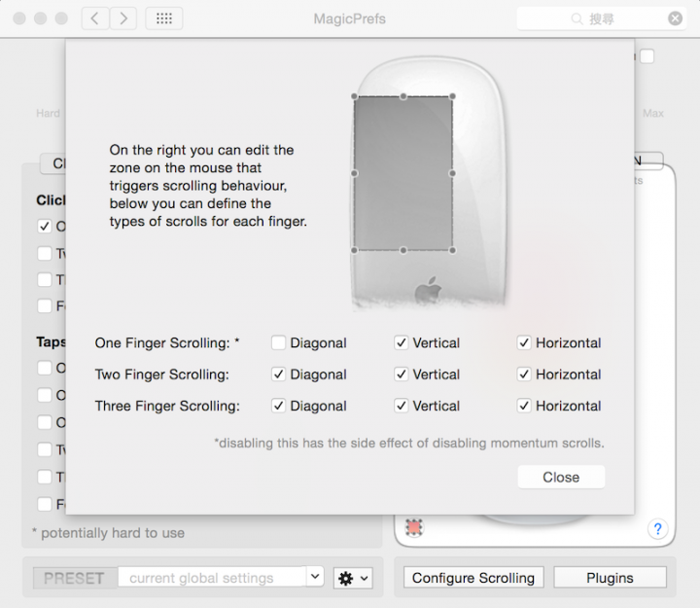
Task: Uncheck Horizontal for Two Finger Scrolling
Action: point(524,374)
